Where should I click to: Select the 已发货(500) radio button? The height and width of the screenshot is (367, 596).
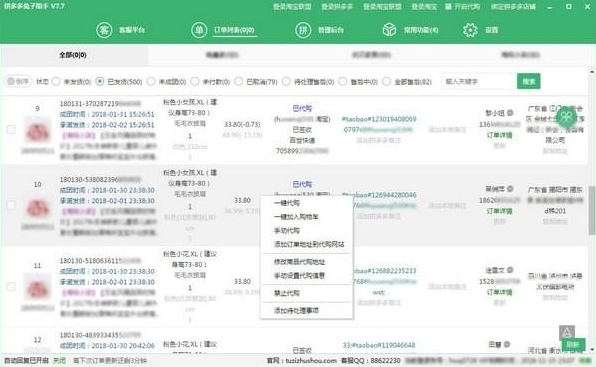[100, 81]
